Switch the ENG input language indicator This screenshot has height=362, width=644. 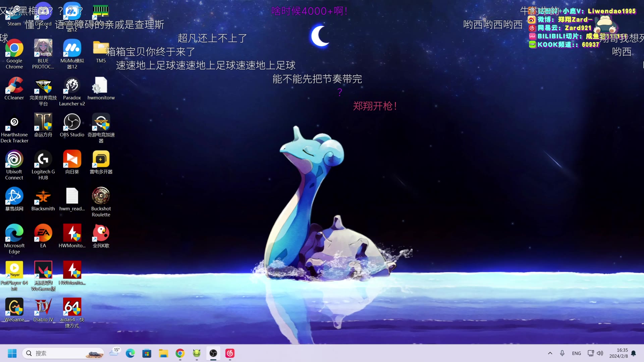point(576,353)
